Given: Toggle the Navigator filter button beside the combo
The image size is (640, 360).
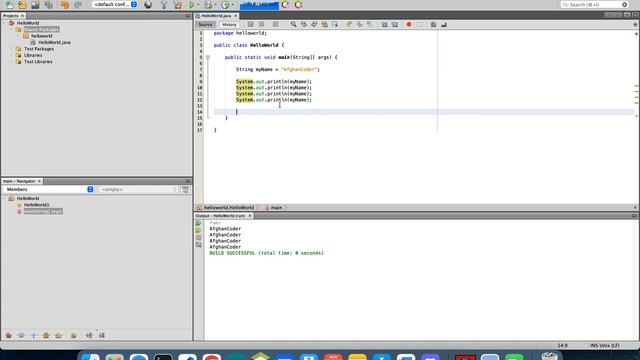Looking at the screenshot, I should tap(185, 189).
